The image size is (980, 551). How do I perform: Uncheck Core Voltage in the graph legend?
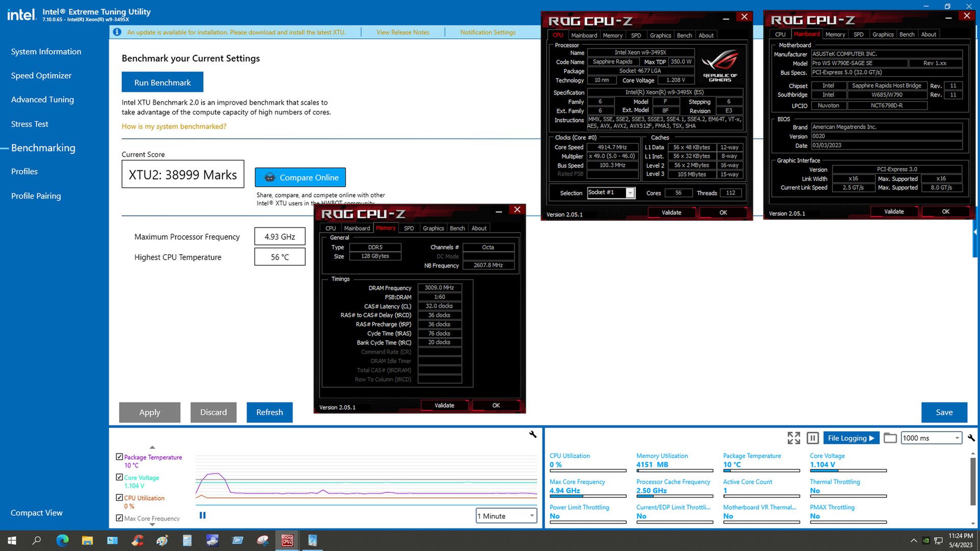pos(119,477)
